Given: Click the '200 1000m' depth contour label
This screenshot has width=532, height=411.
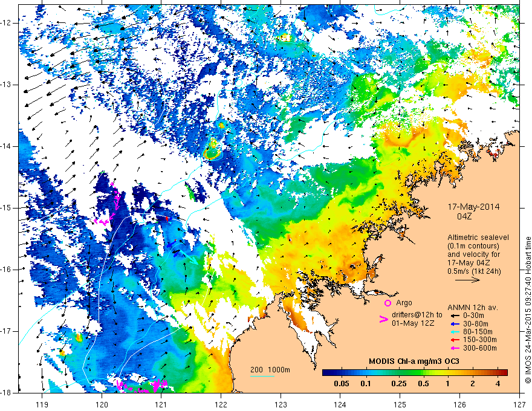Looking at the screenshot, I should coord(270,370).
